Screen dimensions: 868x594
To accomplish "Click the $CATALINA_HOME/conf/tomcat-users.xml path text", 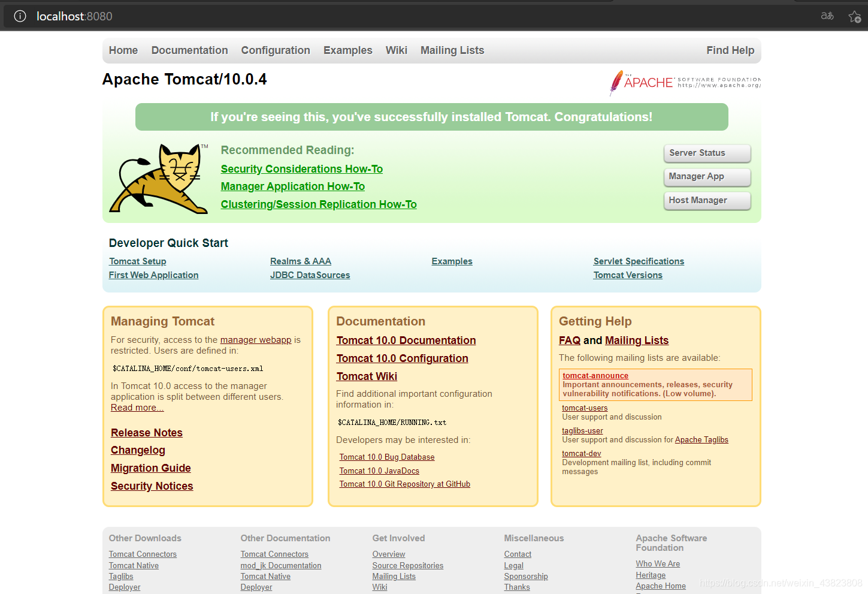I will [x=188, y=369].
